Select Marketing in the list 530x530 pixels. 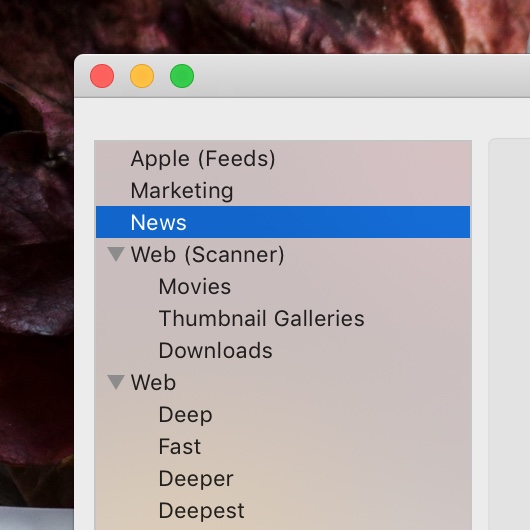click(182, 191)
